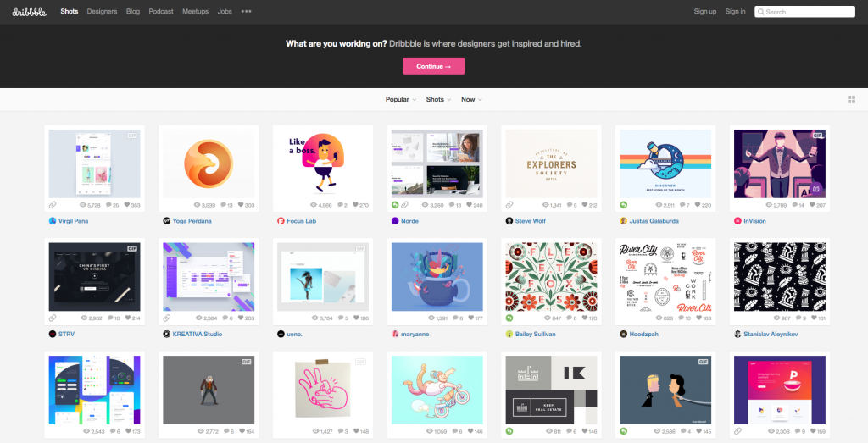Image resolution: width=868 pixels, height=443 pixels.
Task: Expand the Now timeframe dropdown
Action: [471, 100]
